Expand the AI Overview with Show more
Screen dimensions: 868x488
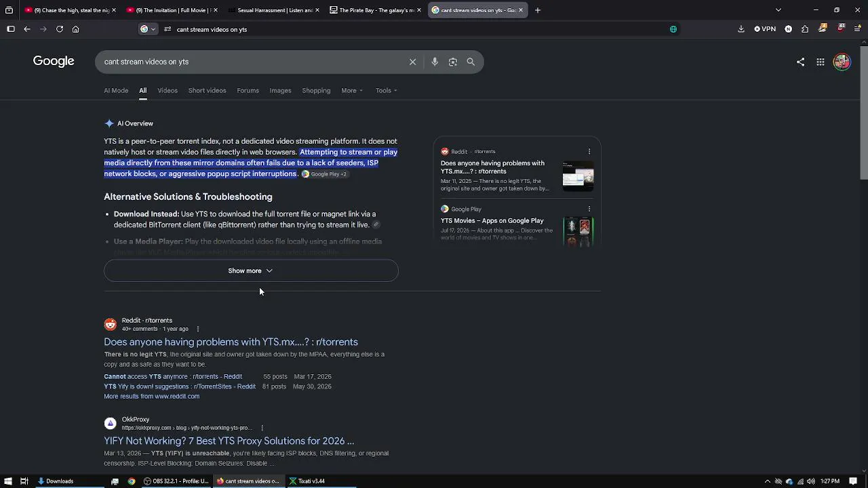(x=251, y=271)
